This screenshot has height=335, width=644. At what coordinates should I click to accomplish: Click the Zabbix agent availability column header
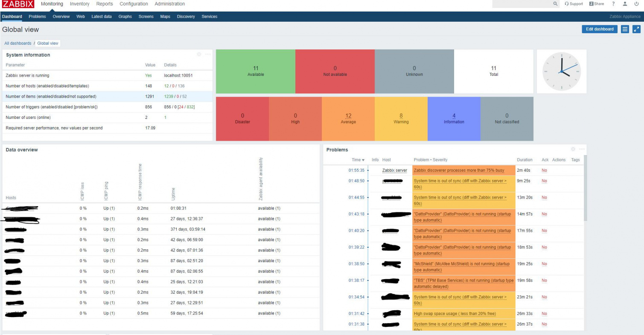point(261,179)
